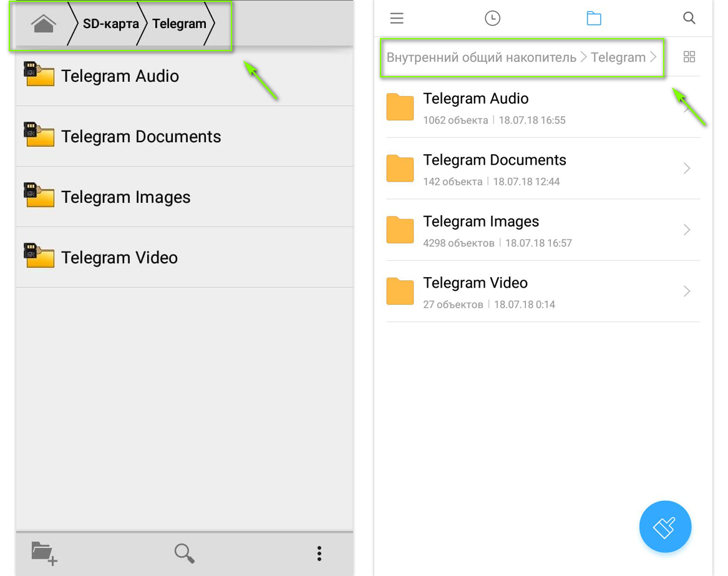Click the chevron beside Telegram Documents
Screen dimensions: 728x576
pos(686,168)
